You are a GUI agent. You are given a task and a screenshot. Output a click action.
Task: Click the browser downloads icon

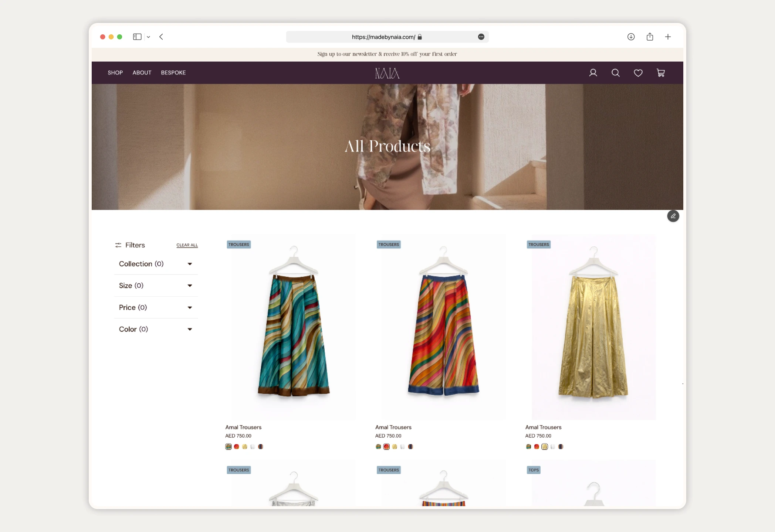631,37
